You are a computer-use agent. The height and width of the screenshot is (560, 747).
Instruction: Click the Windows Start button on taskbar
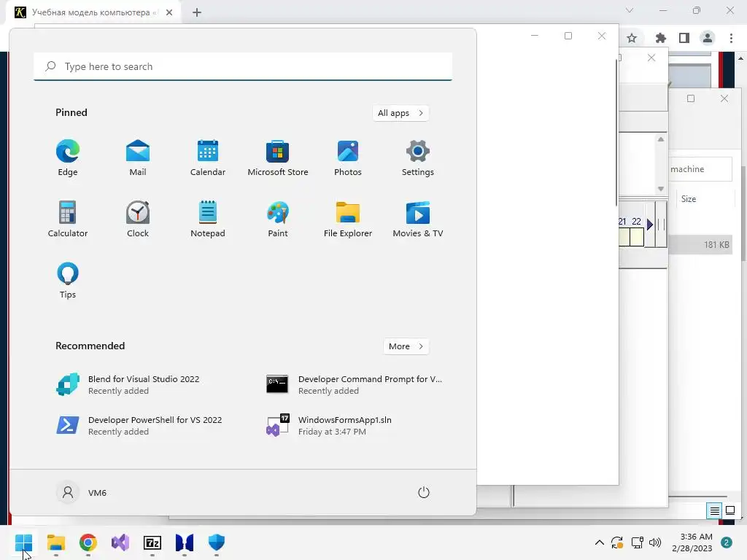point(23,542)
